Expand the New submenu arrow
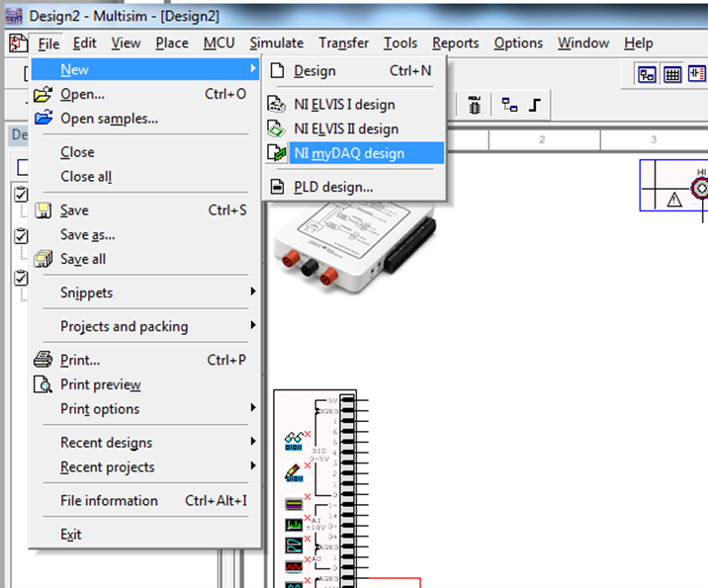 click(253, 68)
